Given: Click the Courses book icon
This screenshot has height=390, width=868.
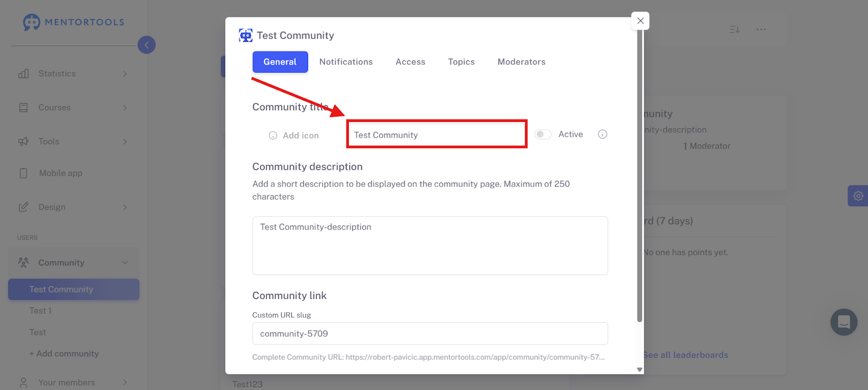Looking at the screenshot, I should tap(23, 107).
